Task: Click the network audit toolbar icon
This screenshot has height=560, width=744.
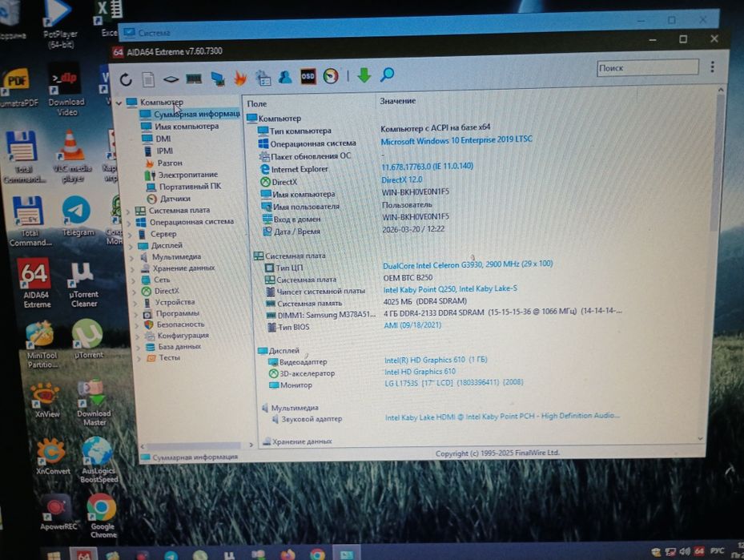Action: (x=263, y=78)
